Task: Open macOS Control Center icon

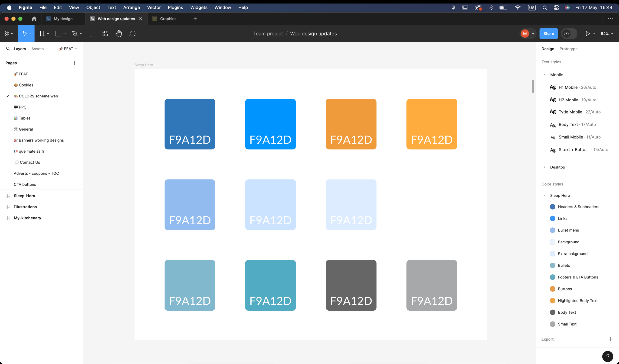Action: coord(556,8)
